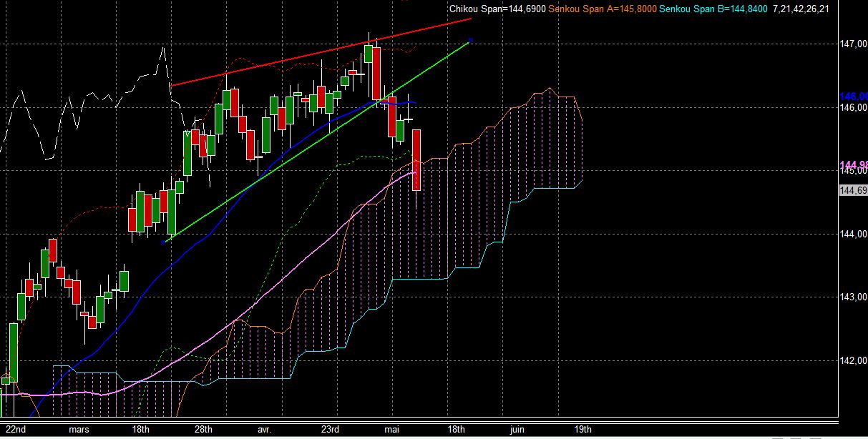
Task: Click the 144,00 price axis label
Action: [853, 235]
